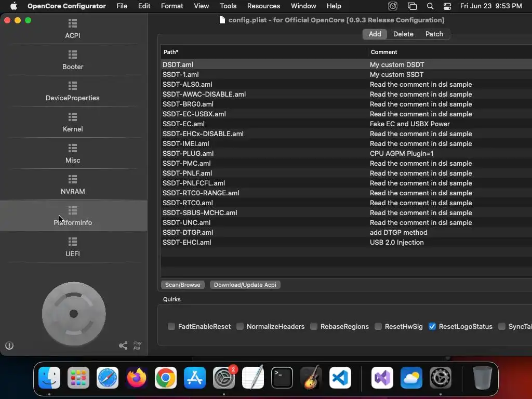Open the Resources menu
The height and width of the screenshot is (399, 532).
pos(263,6)
